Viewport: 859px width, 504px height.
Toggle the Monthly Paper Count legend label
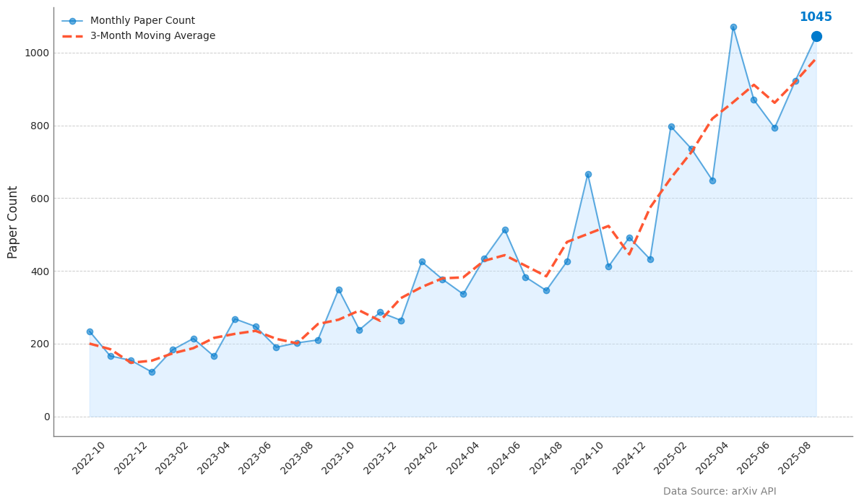(142, 21)
